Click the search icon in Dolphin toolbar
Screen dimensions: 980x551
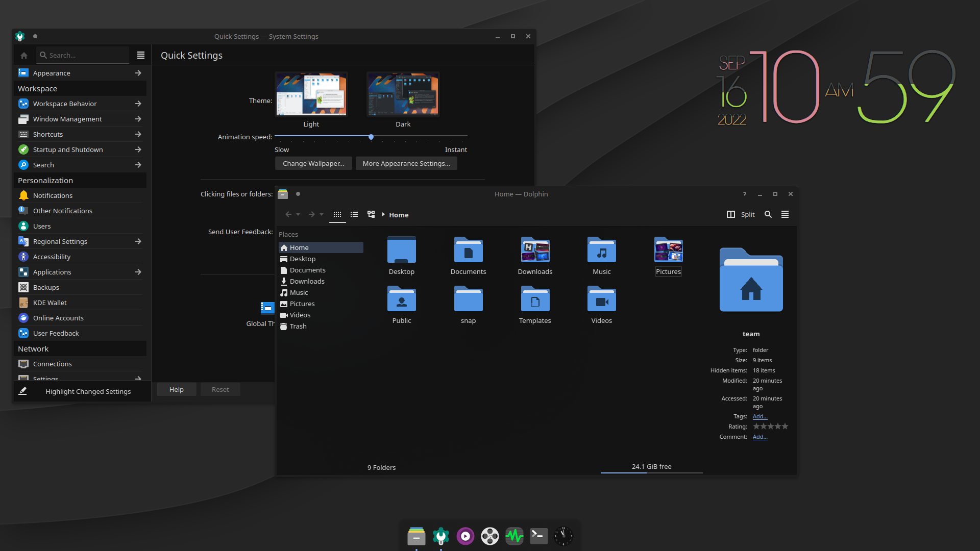pos(767,214)
